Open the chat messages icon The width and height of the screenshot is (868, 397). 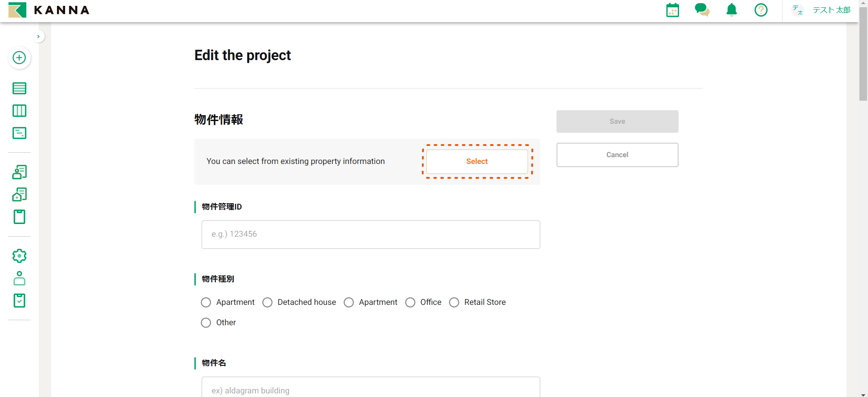pos(702,10)
